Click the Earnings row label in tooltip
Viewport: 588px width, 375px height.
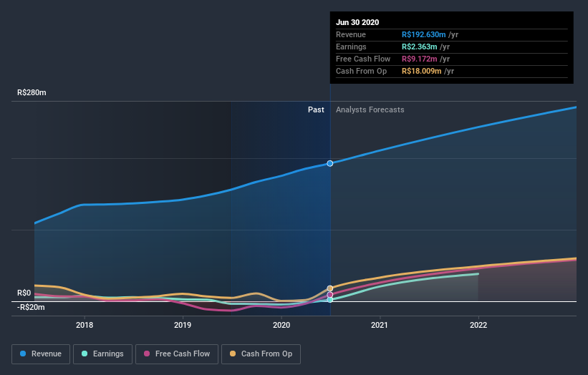pos(351,47)
